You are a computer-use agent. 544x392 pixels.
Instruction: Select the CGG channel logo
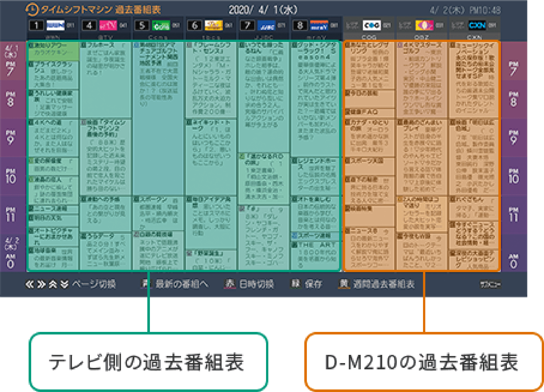tap(372, 26)
